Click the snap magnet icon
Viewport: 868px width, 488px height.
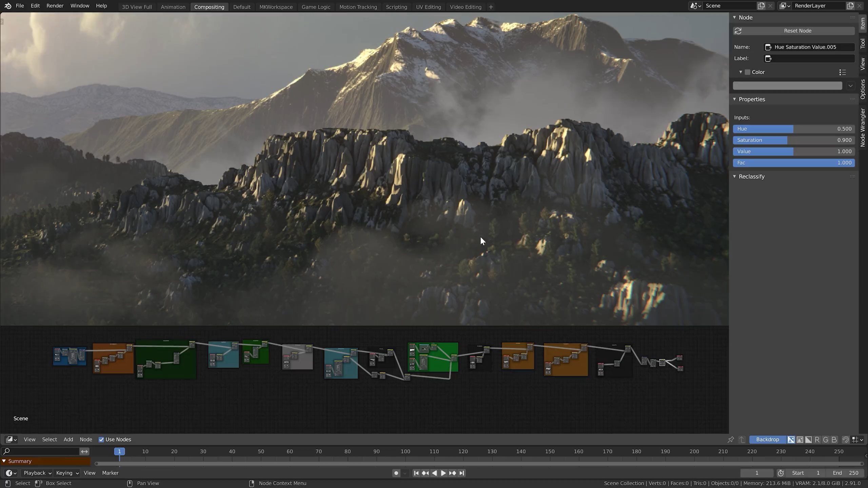coord(846,440)
